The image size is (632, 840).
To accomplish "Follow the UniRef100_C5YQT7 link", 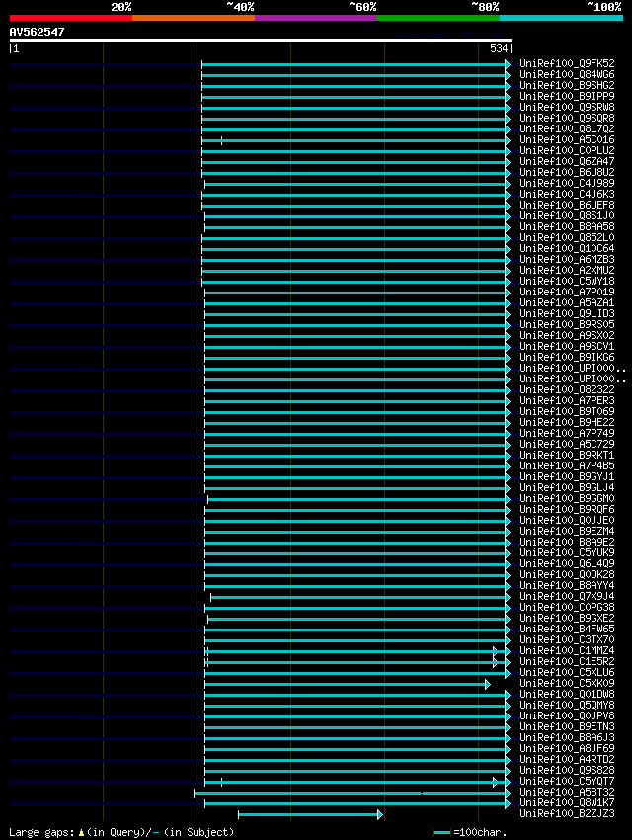I will click(x=567, y=781).
